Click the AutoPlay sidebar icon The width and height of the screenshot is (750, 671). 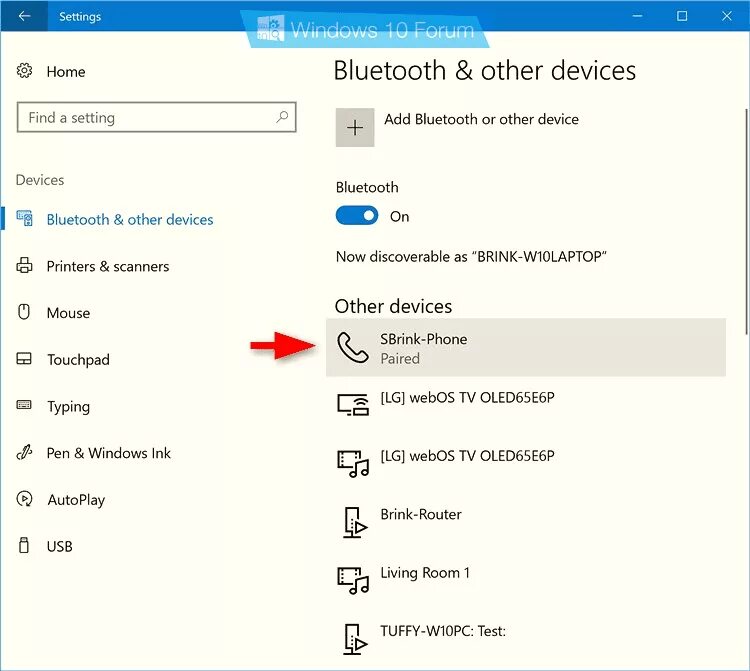(24, 499)
